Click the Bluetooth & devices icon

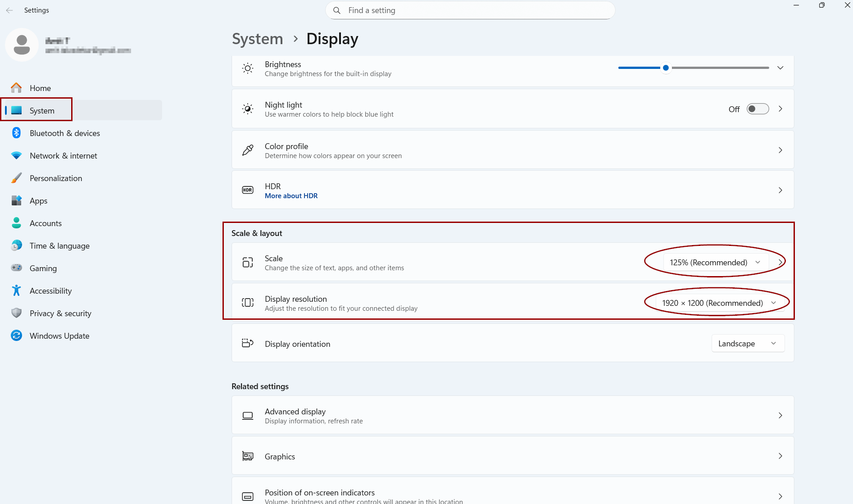click(17, 133)
